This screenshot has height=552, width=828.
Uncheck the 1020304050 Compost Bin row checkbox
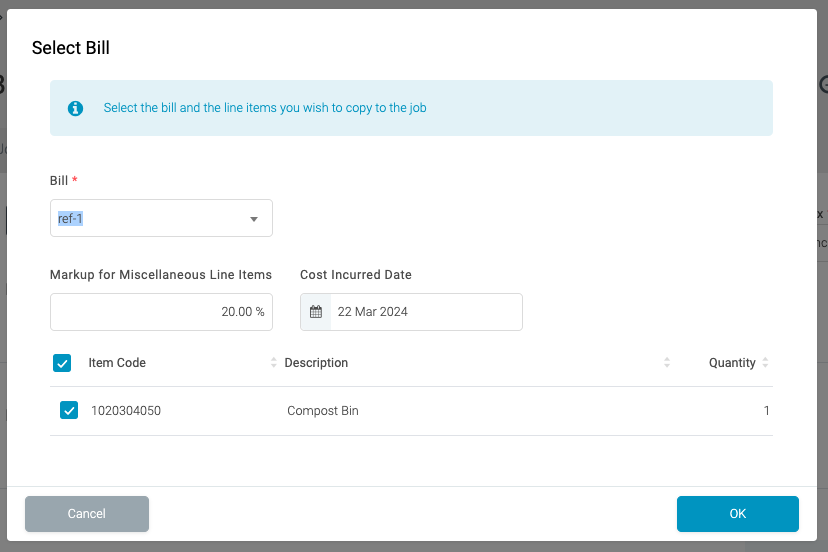[69, 410]
